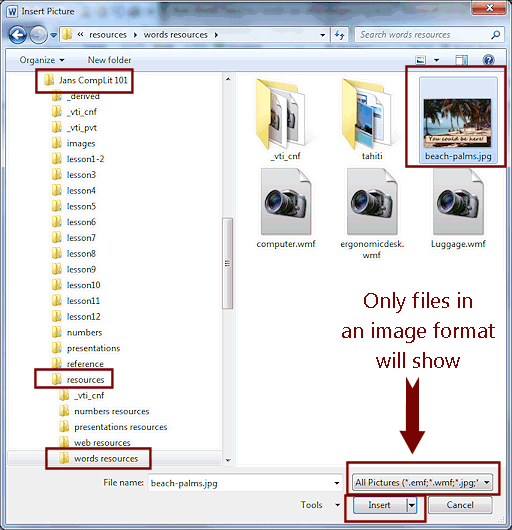The width and height of the screenshot is (512, 530).
Task: Click the Back navigation arrow button
Action: point(18,35)
